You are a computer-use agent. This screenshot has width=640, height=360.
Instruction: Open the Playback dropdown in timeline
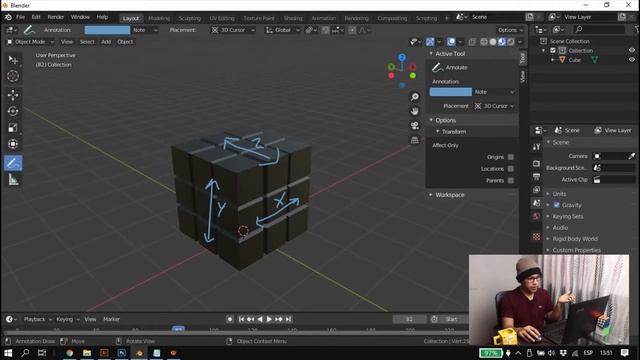coord(38,319)
